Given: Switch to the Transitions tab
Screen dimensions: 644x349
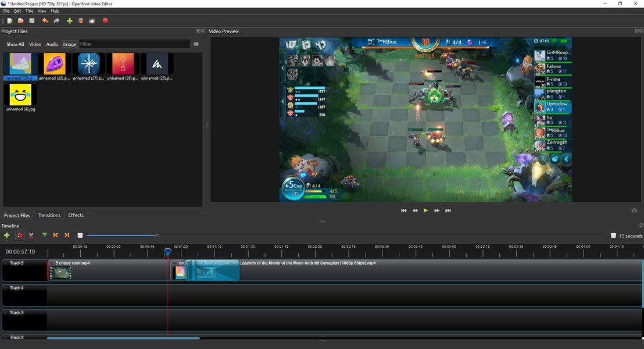Looking at the screenshot, I should tap(49, 215).
